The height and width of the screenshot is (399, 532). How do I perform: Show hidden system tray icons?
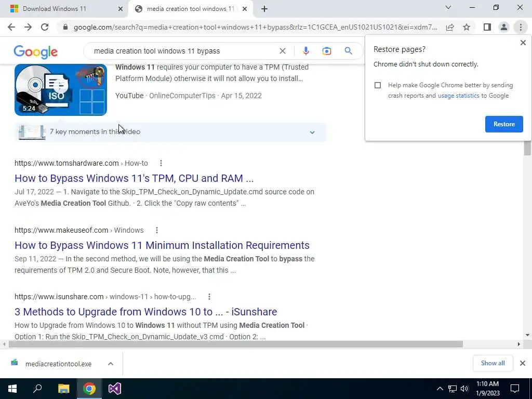pyautogui.click(x=440, y=389)
